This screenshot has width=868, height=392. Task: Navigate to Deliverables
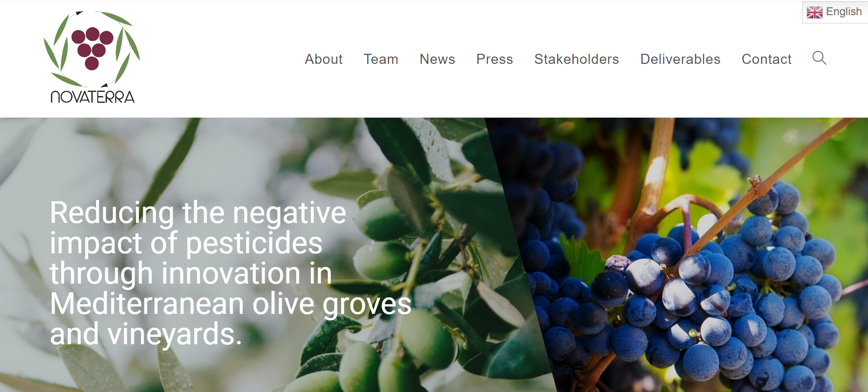point(680,59)
